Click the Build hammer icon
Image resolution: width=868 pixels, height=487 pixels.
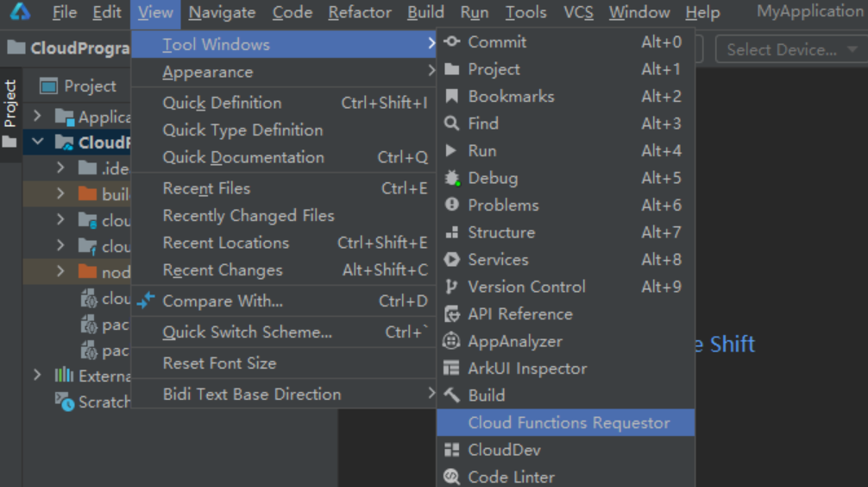451,395
